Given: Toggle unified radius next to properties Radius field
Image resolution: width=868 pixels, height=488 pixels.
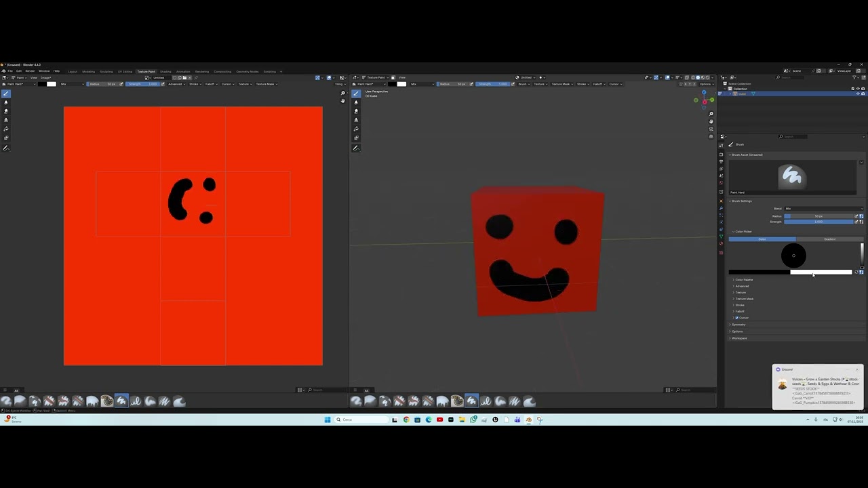Looking at the screenshot, I should click(862, 216).
